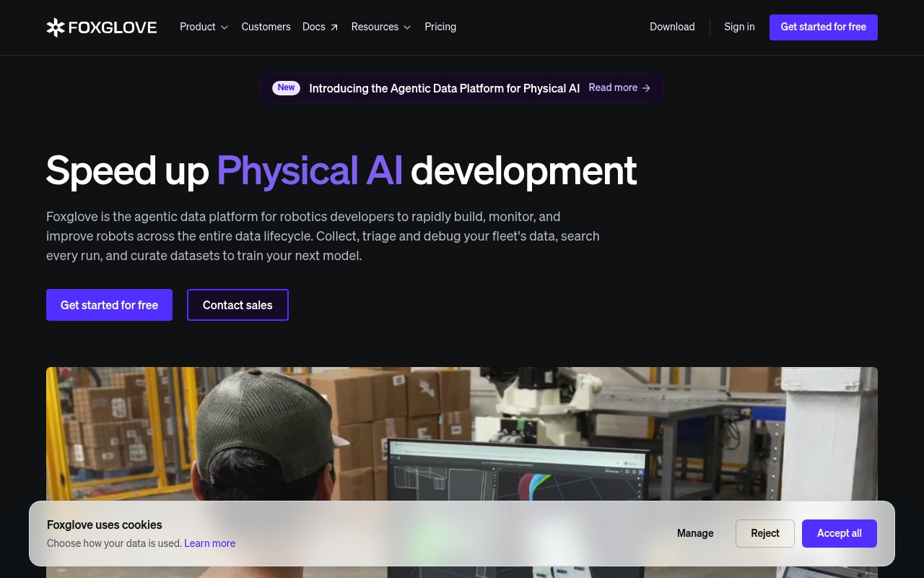Open the cookie Learn more link
Viewport: 924px width, 578px height.
coord(210,543)
